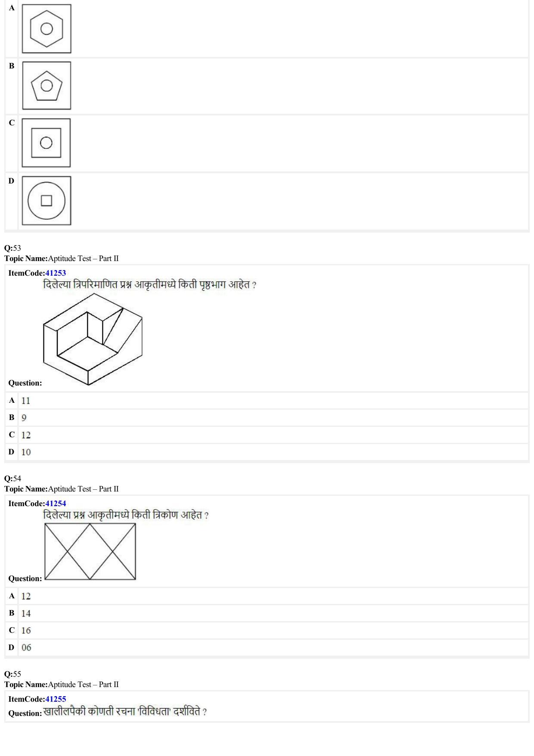The image size is (534, 756).
Task: Open ItemCode 41254 link
Action: (56, 504)
